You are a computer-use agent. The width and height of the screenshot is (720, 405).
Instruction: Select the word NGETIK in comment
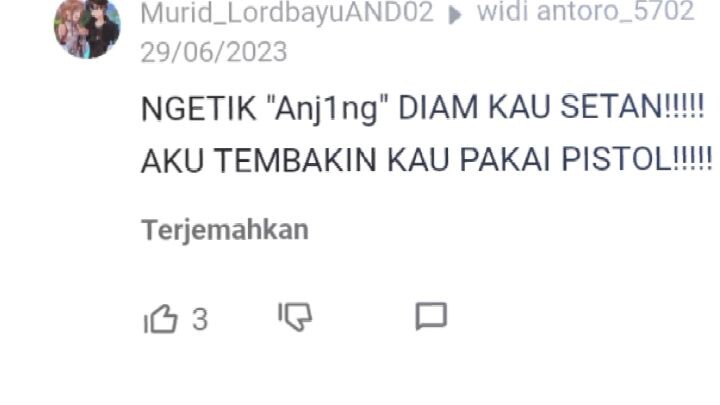click(199, 108)
